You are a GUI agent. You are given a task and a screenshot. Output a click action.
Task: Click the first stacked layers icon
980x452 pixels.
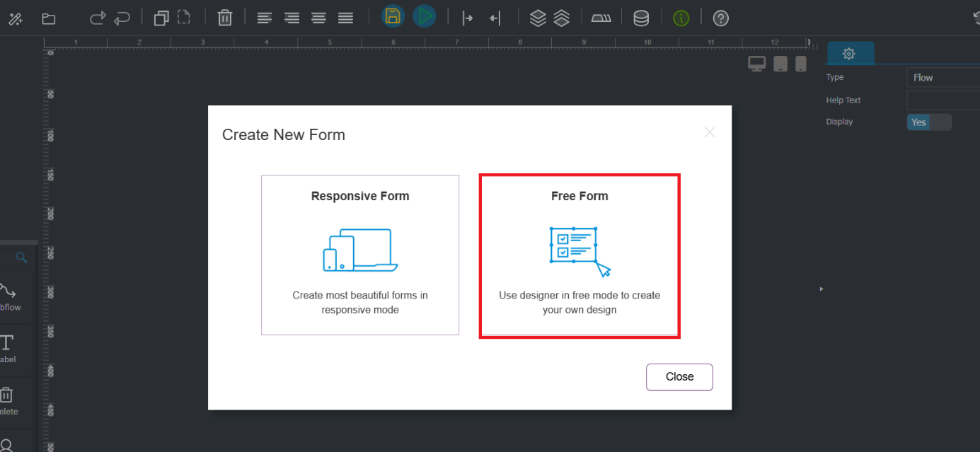(x=538, y=18)
